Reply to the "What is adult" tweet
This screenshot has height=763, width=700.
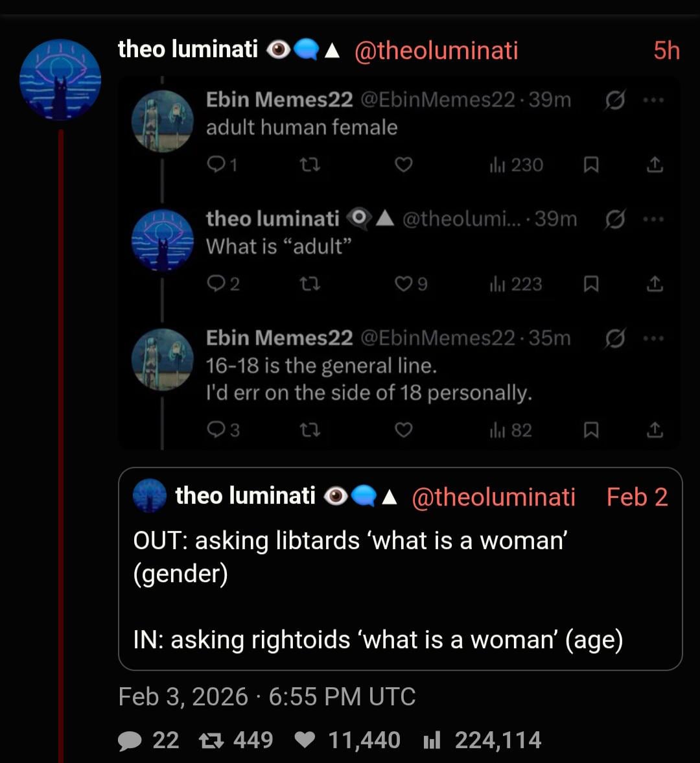pyautogui.click(x=215, y=284)
